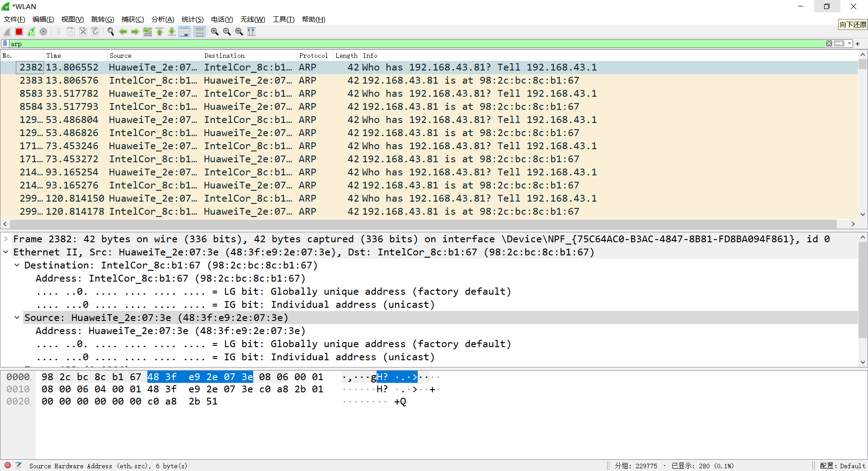Clear the arp display filter
This screenshot has height=471, width=868.
tap(829, 44)
